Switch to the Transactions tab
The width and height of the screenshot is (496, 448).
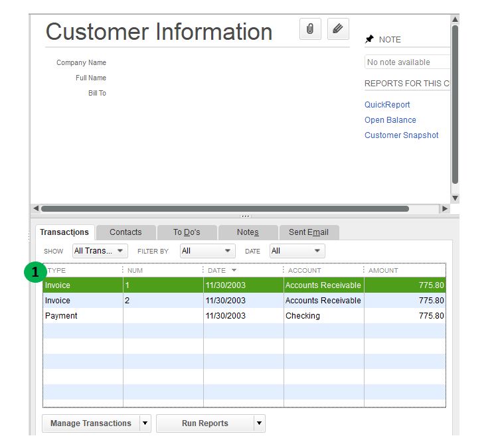tap(64, 232)
